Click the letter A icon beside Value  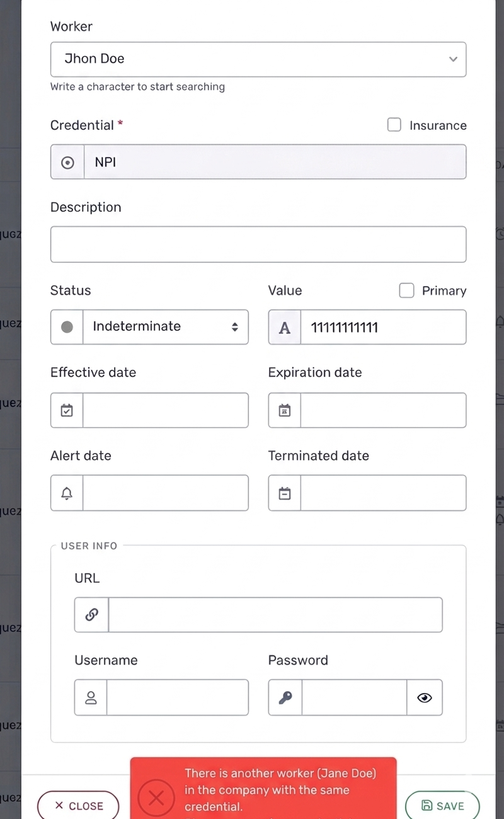(285, 328)
